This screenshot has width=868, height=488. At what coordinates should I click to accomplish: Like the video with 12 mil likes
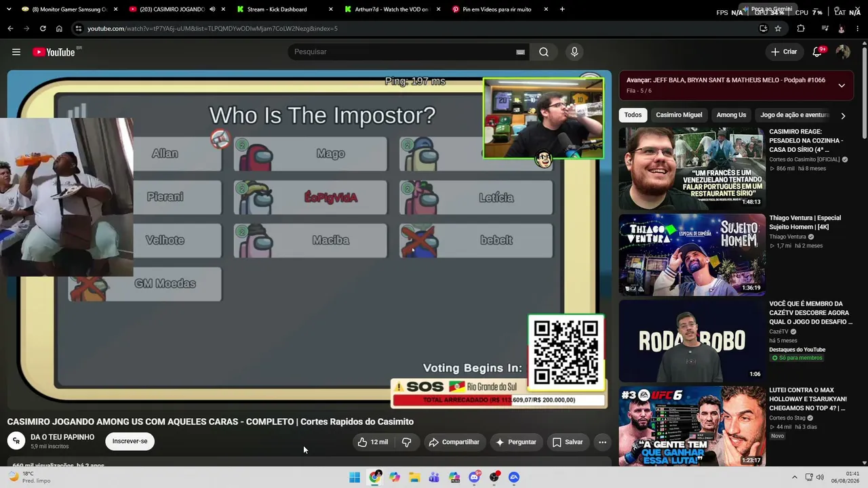(x=373, y=442)
